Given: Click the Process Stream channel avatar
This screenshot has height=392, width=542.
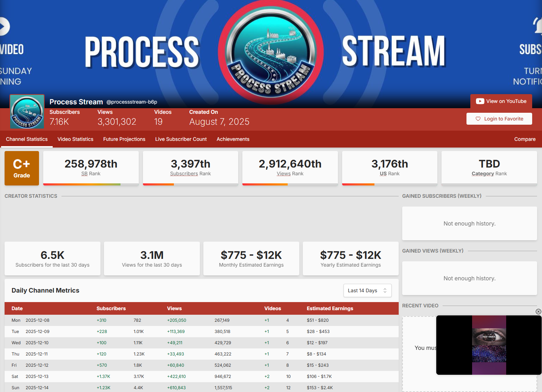Looking at the screenshot, I should tap(27, 112).
